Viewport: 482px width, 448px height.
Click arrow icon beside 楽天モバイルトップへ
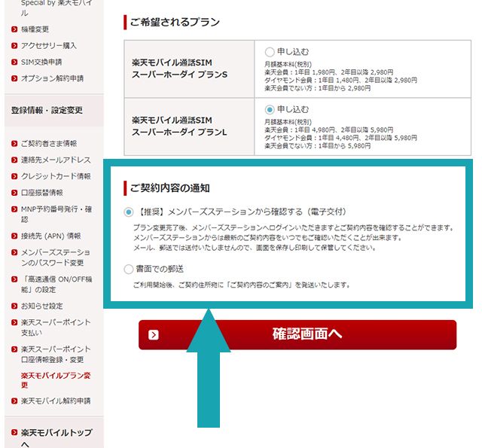[14, 432]
